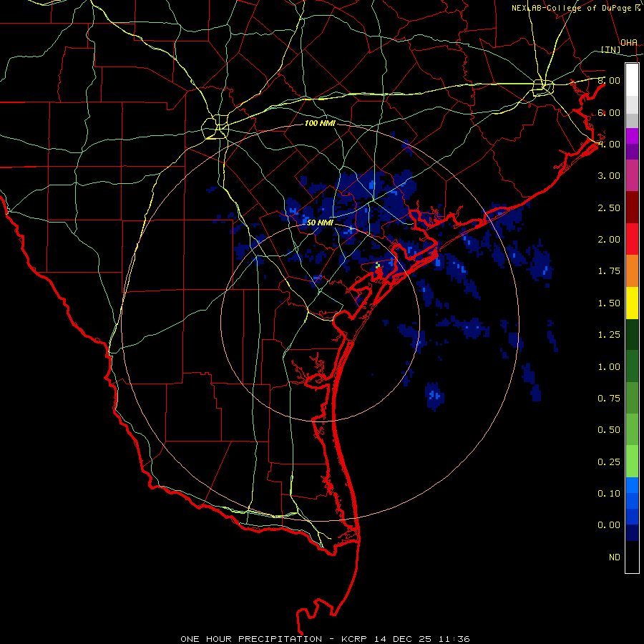Select the 2.00 legend value
The width and height of the screenshot is (644, 644).
(609, 240)
